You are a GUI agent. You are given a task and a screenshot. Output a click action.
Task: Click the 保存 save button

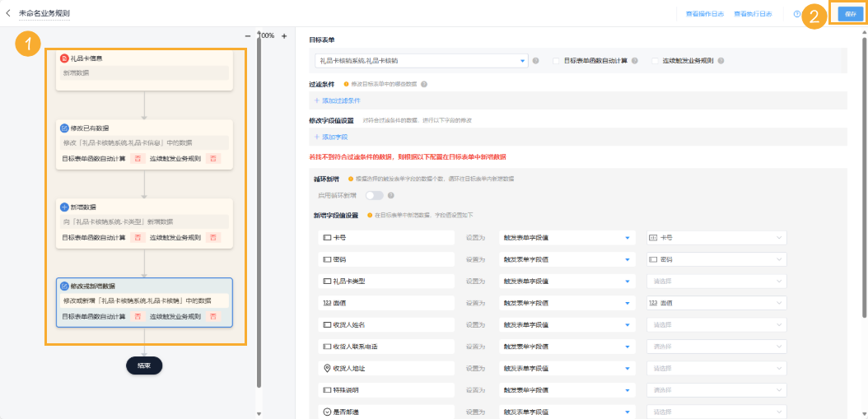pyautogui.click(x=850, y=14)
